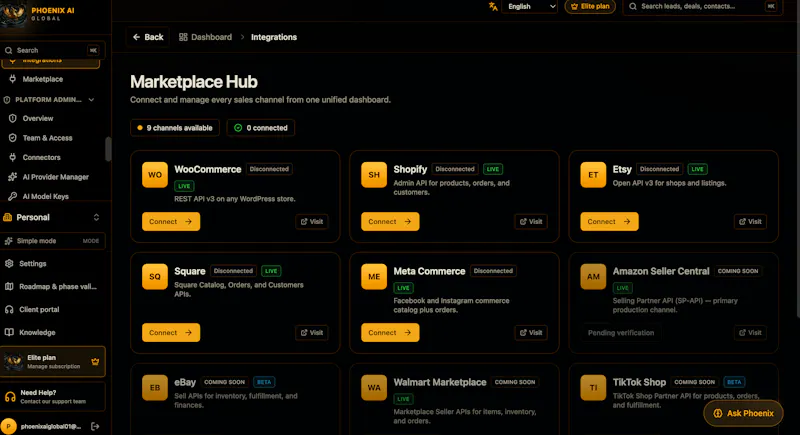Connect Etsy
The height and width of the screenshot is (435, 800).
click(609, 221)
